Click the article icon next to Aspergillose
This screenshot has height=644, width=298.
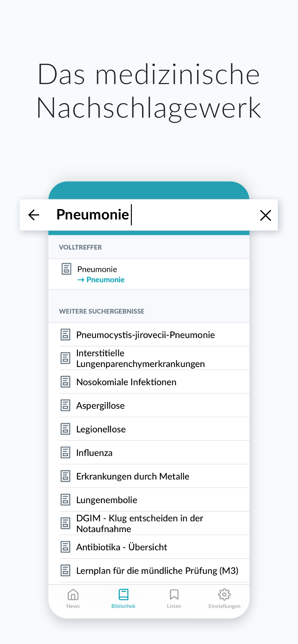pyautogui.click(x=66, y=406)
